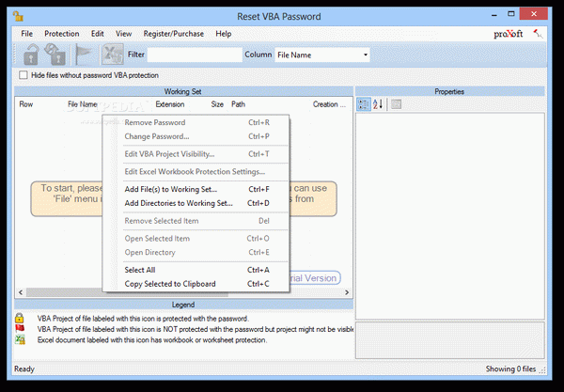Sort Properties alphabetically with A-Z icon
Viewport: 564px width, 392px height.
(x=378, y=104)
